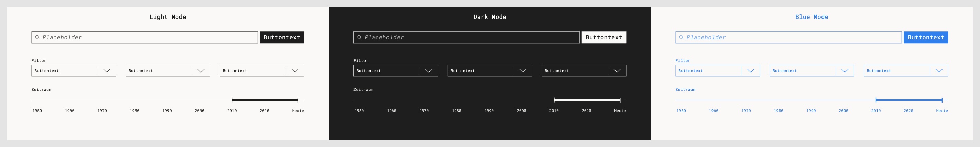Expand third Dark Mode filter chevron
Viewport: 980px width, 147px height.
(617, 71)
